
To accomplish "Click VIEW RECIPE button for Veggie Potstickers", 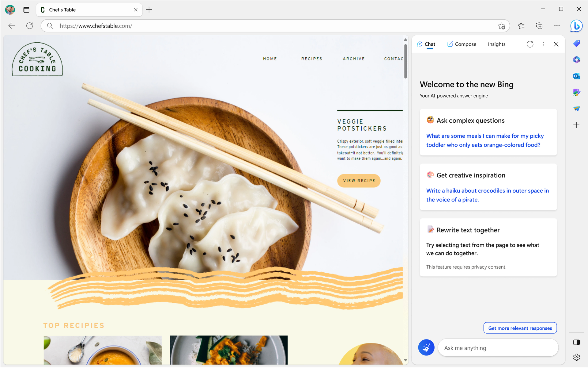I will coord(359,180).
